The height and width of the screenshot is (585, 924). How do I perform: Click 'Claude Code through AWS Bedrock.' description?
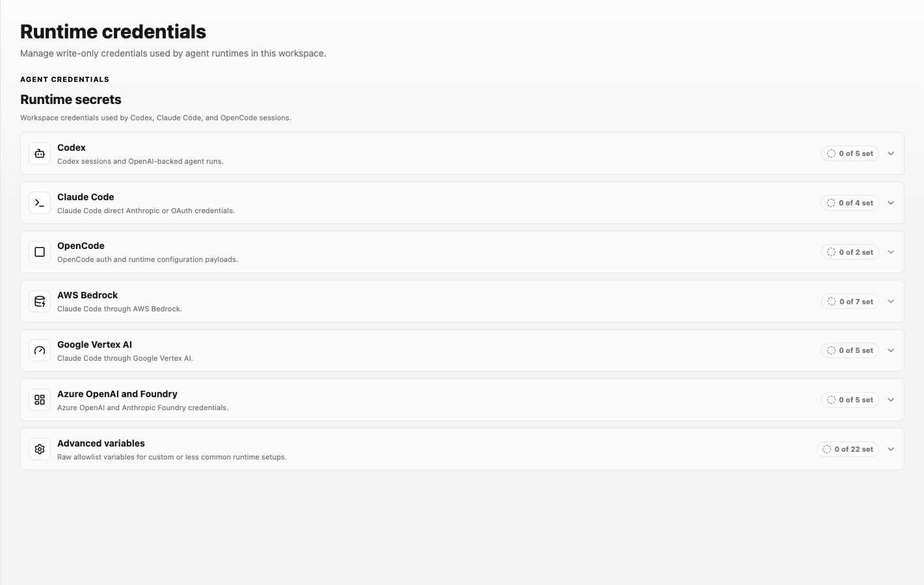coord(120,309)
